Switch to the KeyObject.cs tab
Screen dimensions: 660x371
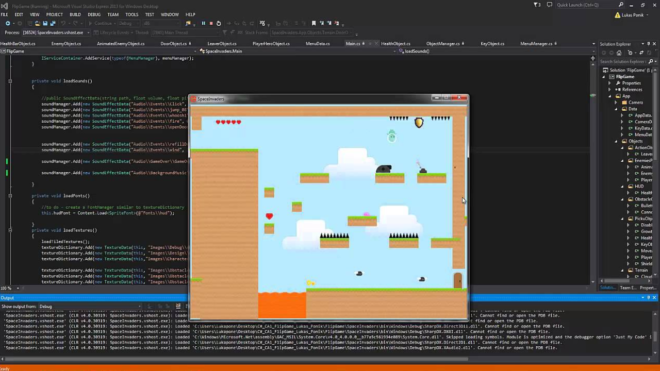[x=492, y=44]
